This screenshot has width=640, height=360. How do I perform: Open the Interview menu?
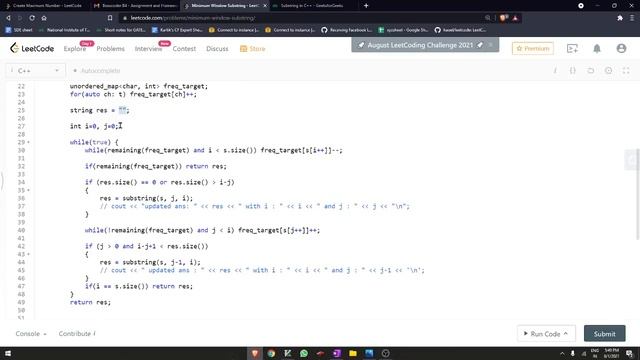pyautogui.click(x=148, y=49)
